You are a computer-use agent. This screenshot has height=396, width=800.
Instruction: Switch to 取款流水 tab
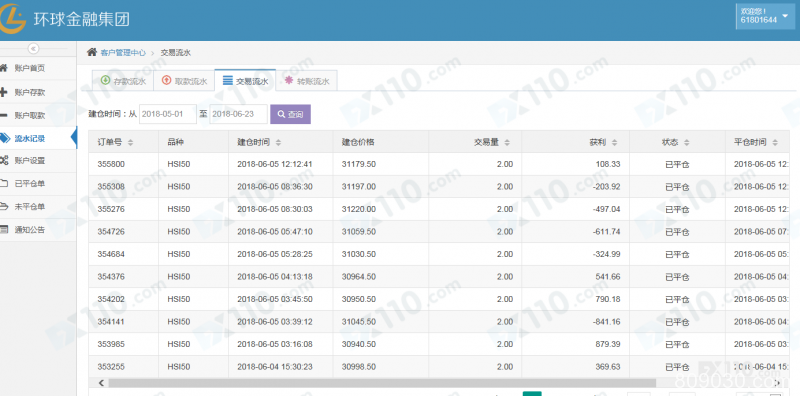tap(184, 81)
